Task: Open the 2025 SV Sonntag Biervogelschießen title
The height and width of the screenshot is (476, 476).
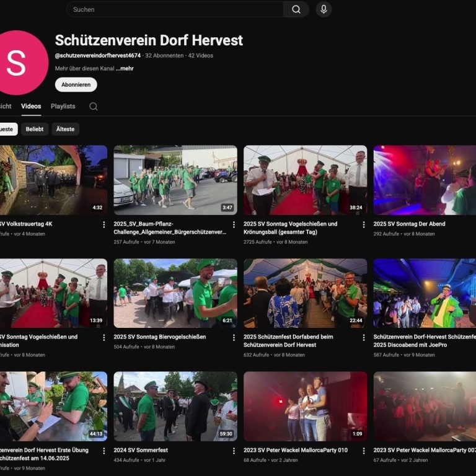Action: coord(159,337)
